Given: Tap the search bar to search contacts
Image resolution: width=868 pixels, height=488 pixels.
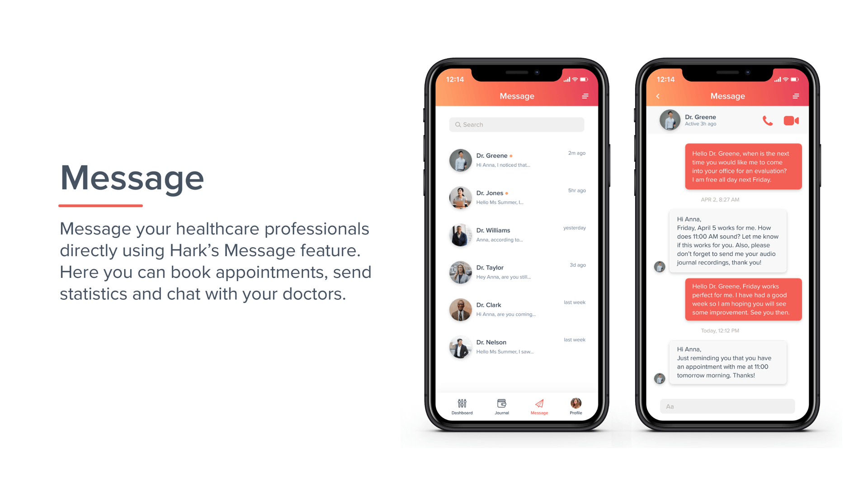Looking at the screenshot, I should (x=518, y=125).
